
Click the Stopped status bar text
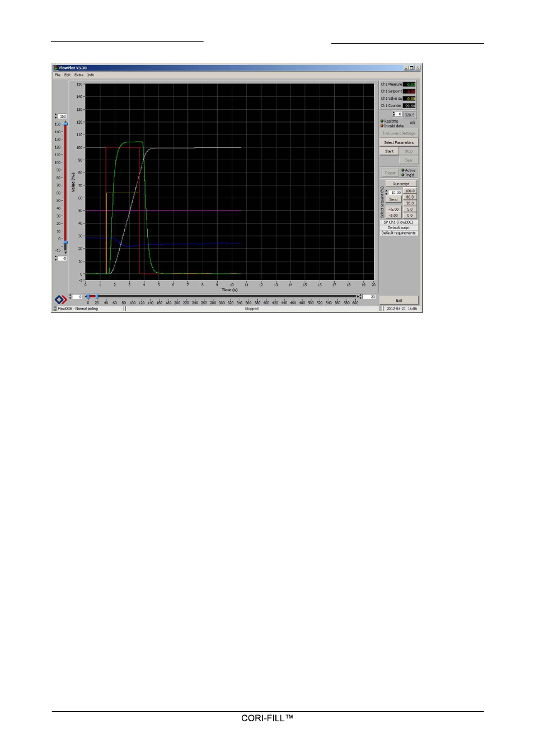coord(251,309)
